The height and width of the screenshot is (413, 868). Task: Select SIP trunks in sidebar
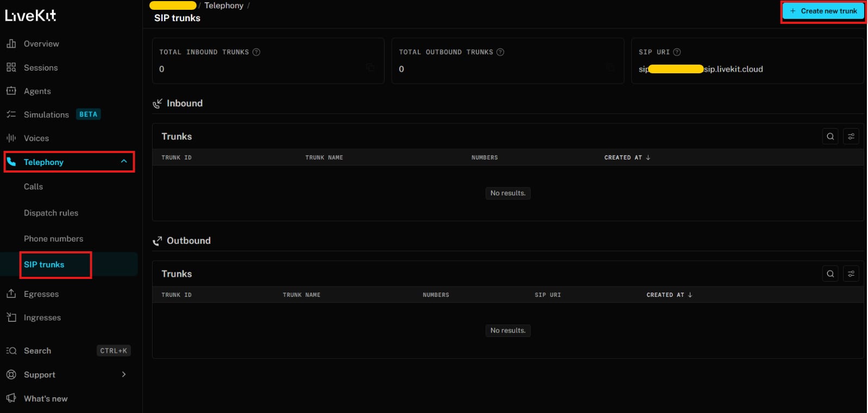44,264
